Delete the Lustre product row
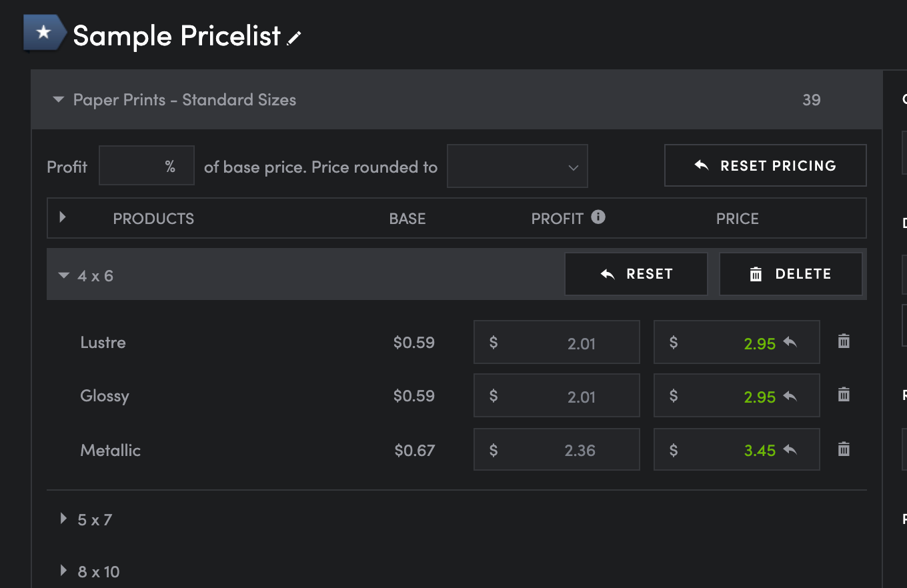The height and width of the screenshot is (588, 907). [844, 341]
